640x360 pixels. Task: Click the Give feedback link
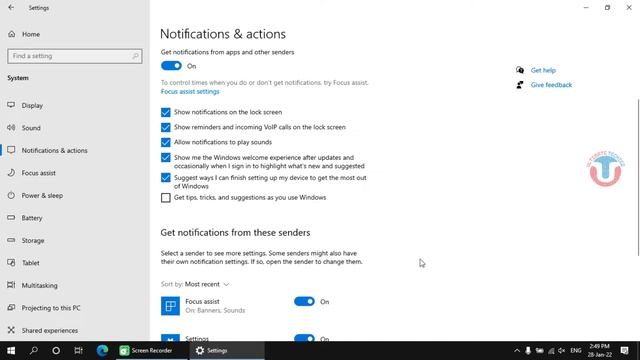coord(551,85)
